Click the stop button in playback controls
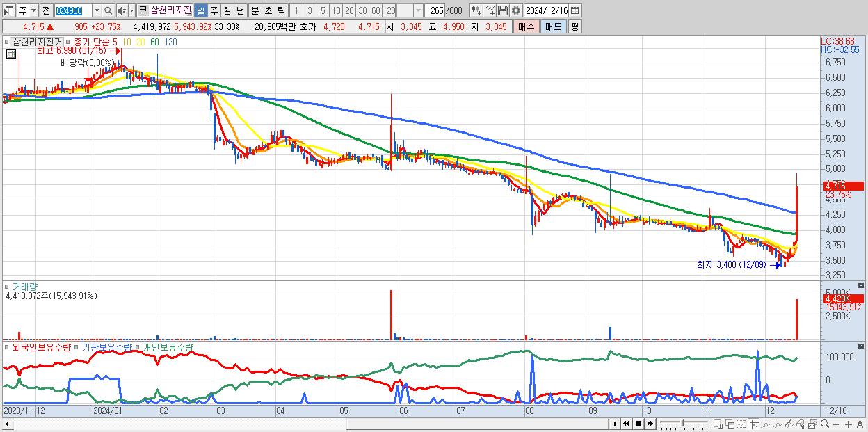The width and height of the screenshot is (868, 432). [x=638, y=424]
